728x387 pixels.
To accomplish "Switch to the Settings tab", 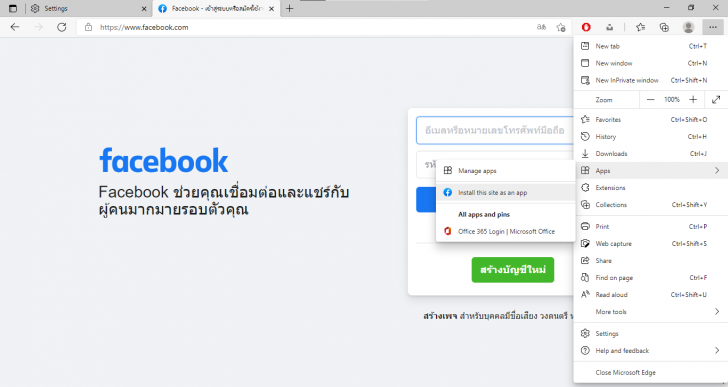I will pos(88,8).
